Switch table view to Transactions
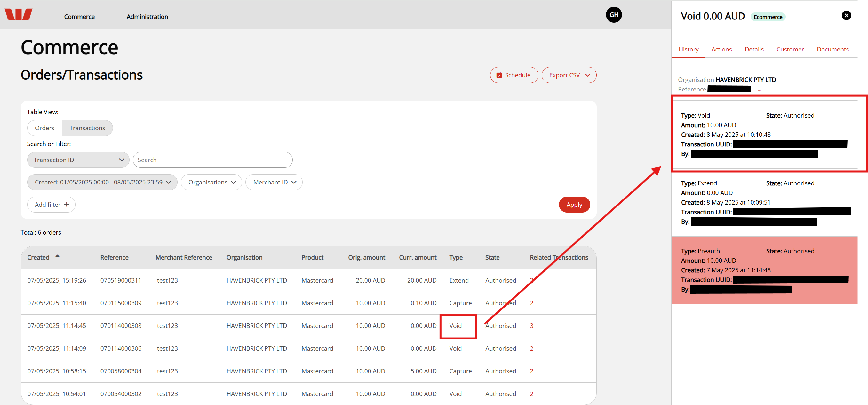868x405 pixels. pyautogui.click(x=87, y=128)
